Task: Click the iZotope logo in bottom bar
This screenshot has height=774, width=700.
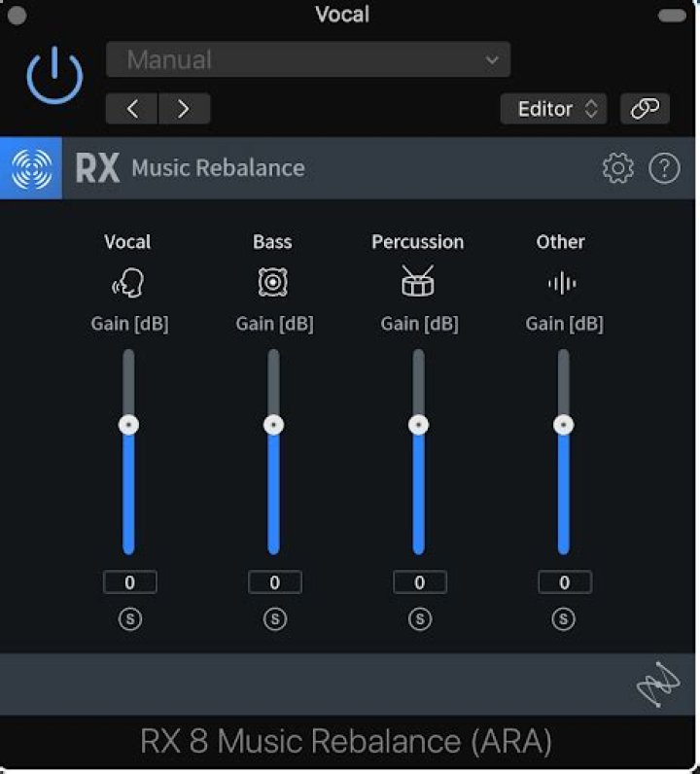Action: [657, 685]
